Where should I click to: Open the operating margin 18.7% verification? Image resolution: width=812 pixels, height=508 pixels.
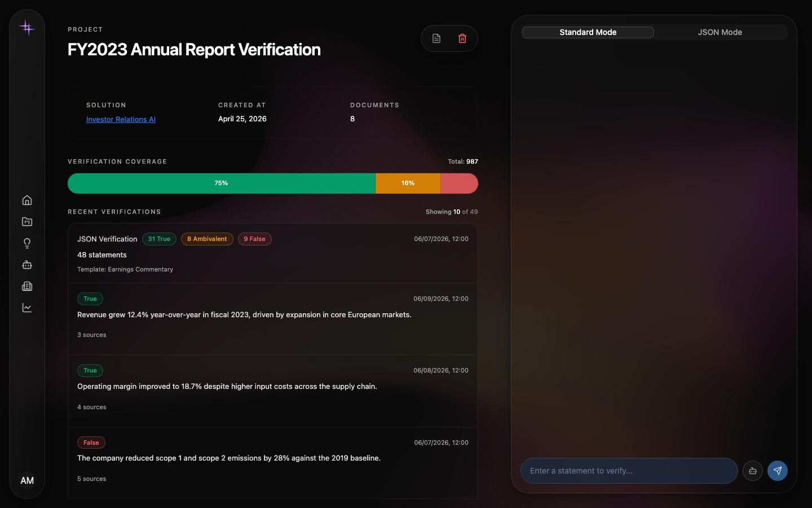point(227,386)
